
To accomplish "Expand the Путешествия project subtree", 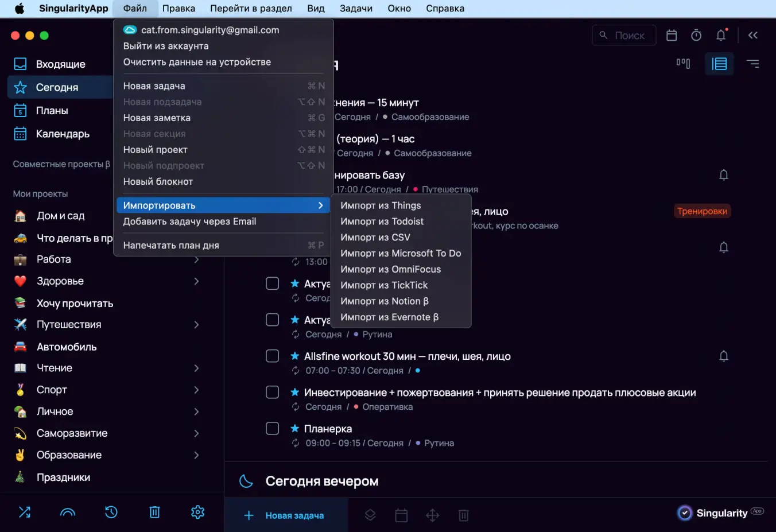I will coord(196,325).
